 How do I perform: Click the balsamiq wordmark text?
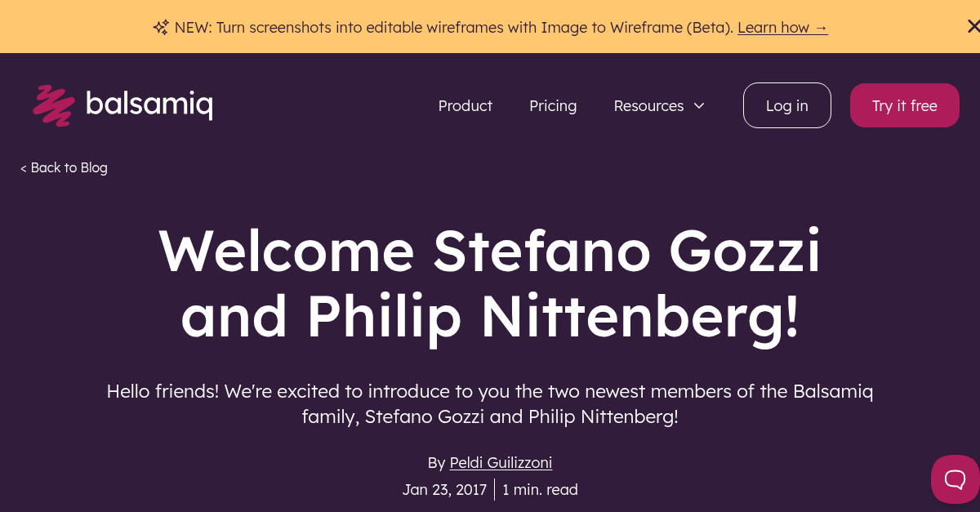(150, 105)
